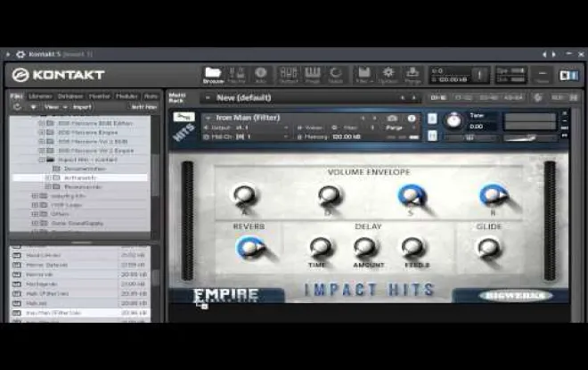Collapse the Impact Hits - Kontakt folder
Screen dimensions: 588x370
[42, 160]
